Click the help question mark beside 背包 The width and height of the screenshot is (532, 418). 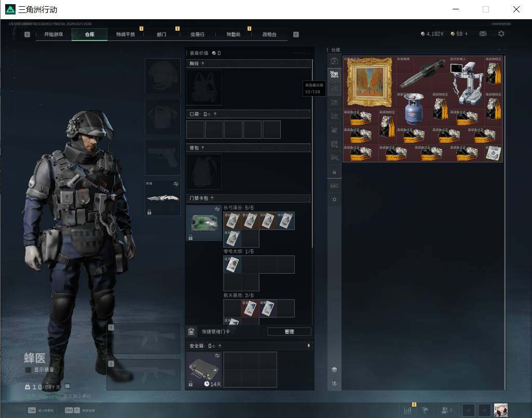click(202, 147)
